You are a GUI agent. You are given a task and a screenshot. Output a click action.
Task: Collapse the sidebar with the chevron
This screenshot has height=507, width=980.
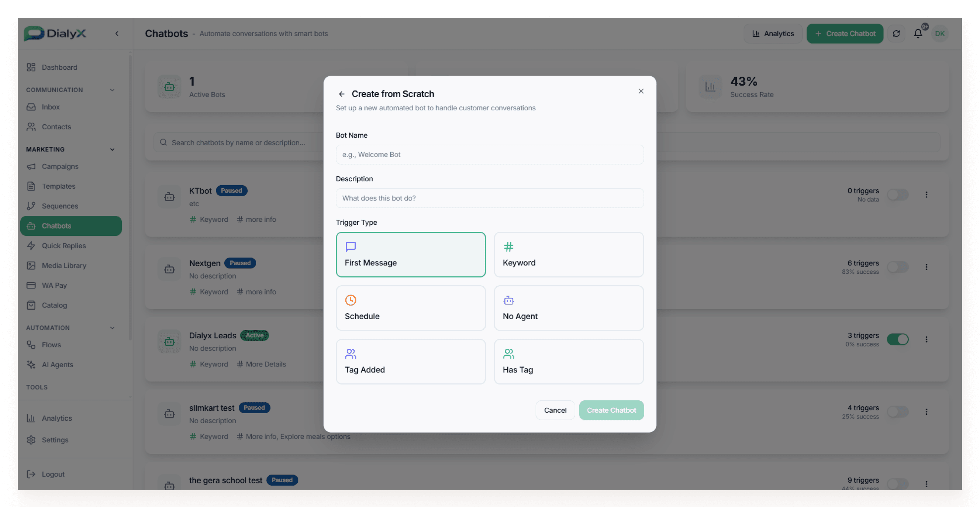pyautogui.click(x=117, y=34)
